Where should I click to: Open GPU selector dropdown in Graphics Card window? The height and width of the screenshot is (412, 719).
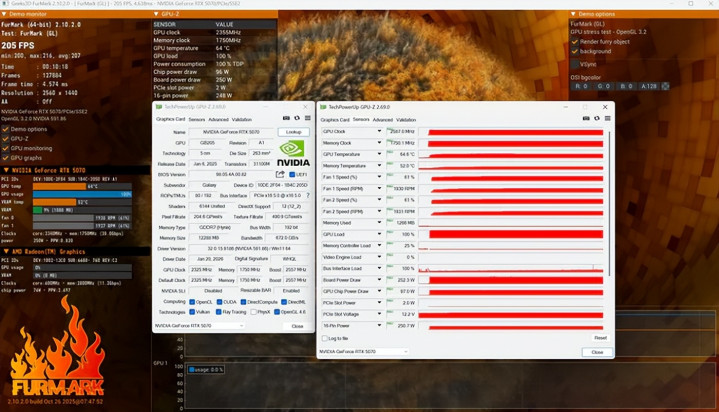(199, 325)
